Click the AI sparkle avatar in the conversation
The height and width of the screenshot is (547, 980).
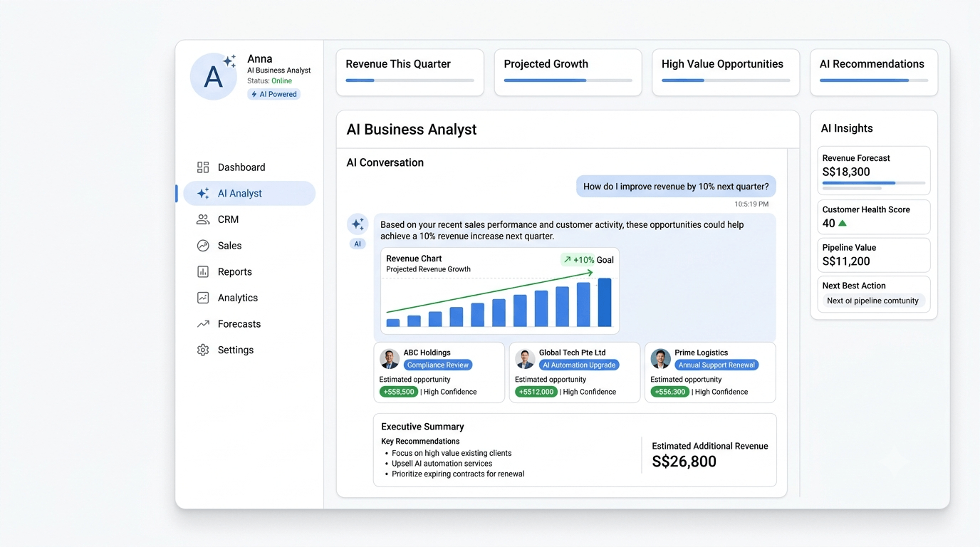click(358, 224)
